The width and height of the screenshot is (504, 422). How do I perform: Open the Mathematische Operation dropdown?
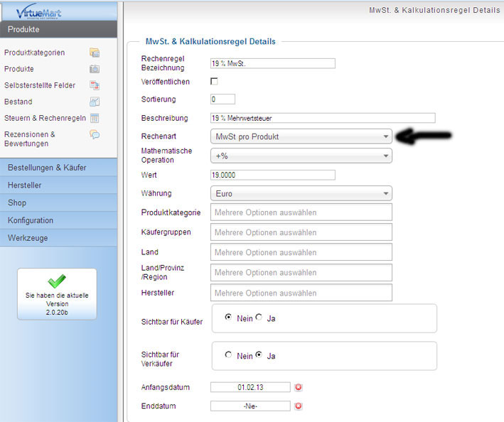coord(301,156)
